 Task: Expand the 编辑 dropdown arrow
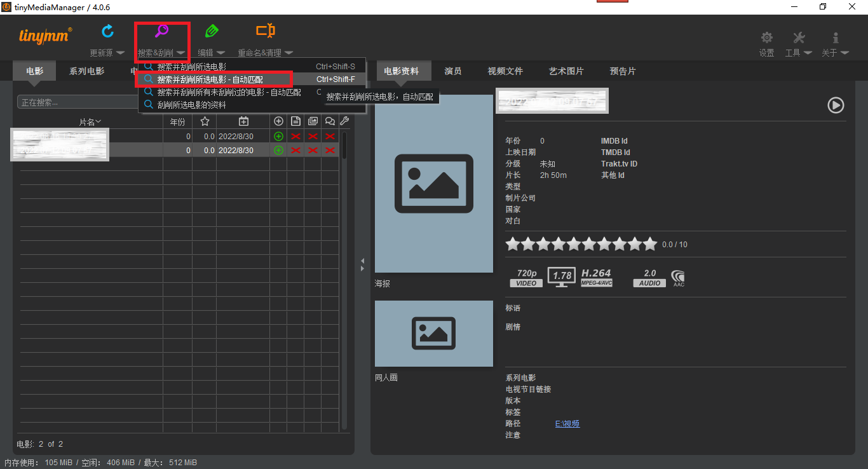tap(220, 53)
